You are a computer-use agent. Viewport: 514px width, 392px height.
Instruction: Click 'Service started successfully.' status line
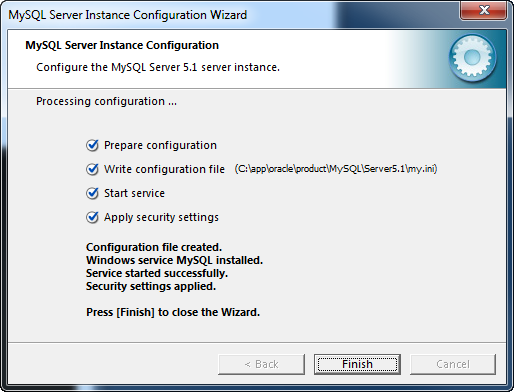(157, 273)
